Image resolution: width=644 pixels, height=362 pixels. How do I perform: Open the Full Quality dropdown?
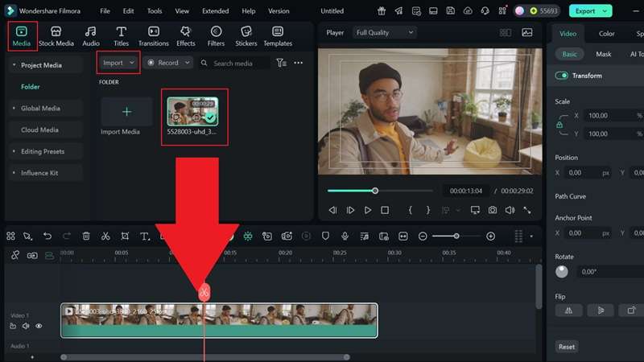385,32
